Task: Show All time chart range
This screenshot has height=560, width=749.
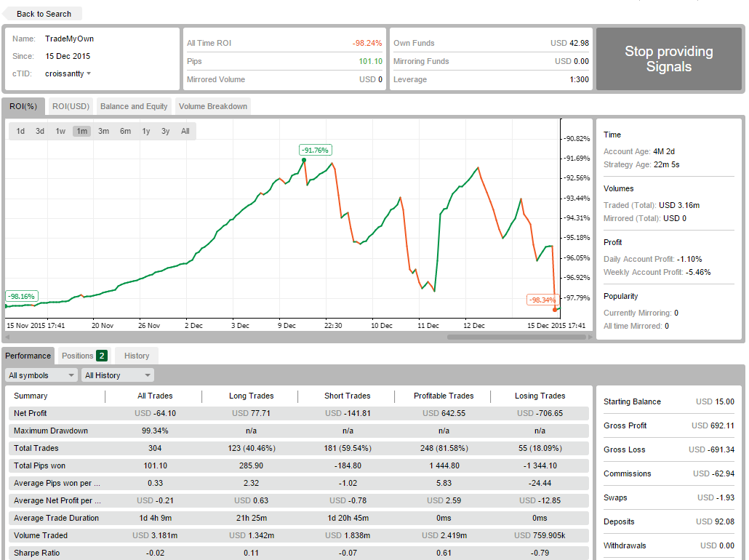Action: (x=185, y=131)
